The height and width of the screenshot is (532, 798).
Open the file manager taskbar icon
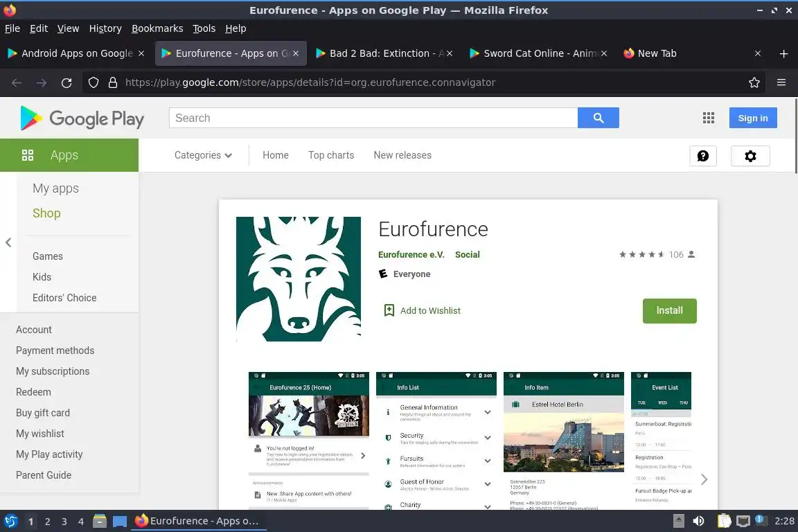(x=100, y=521)
